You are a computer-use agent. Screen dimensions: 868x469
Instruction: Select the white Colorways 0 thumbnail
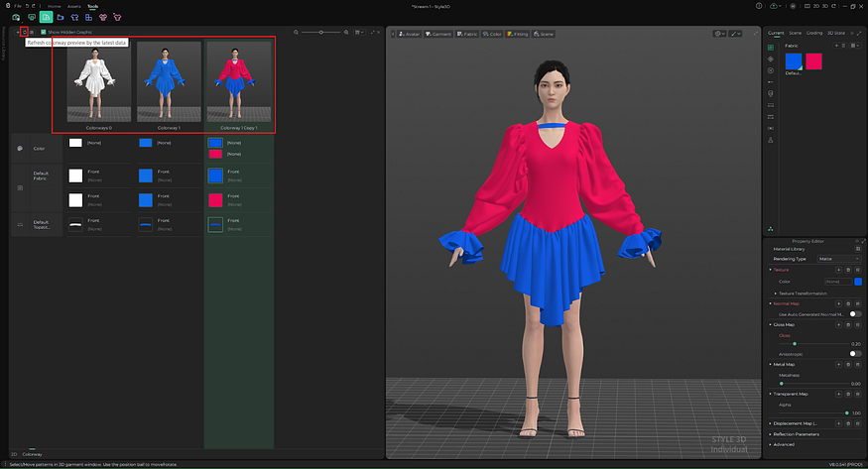click(98, 83)
